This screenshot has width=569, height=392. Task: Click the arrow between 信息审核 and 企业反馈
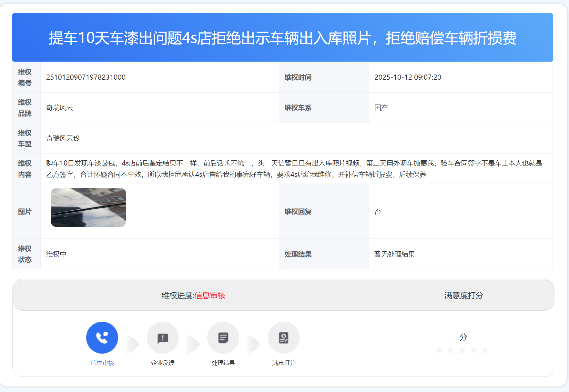pos(132,344)
